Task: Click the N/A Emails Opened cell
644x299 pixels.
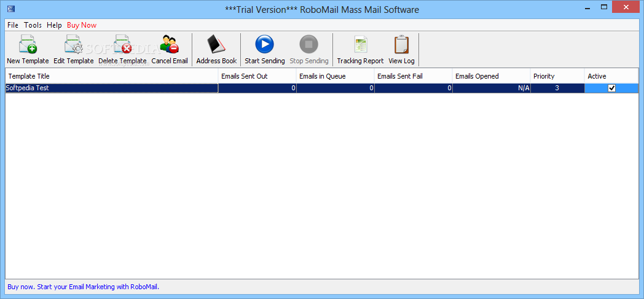Action: tap(491, 88)
